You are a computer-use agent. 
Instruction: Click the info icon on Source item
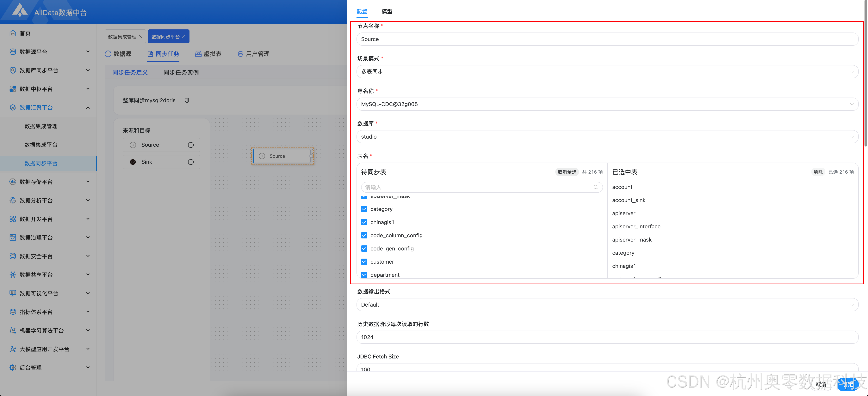pos(191,145)
